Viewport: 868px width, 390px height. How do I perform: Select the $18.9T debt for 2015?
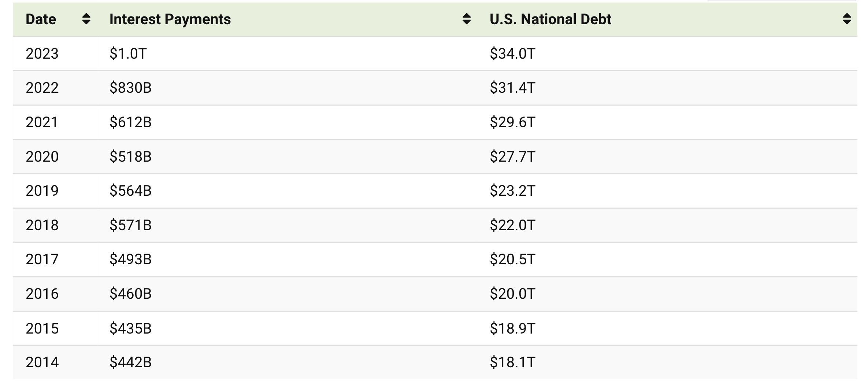click(x=513, y=328)
